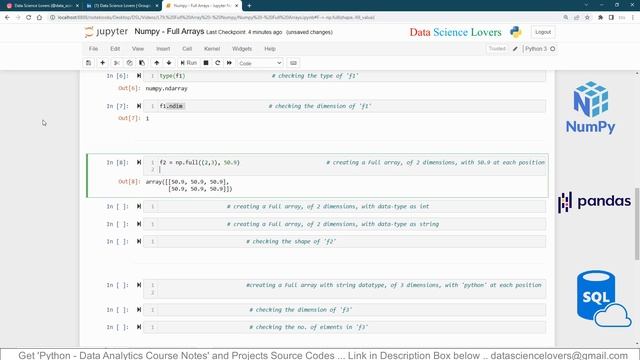This screenshot has height=360, width=640.
Task: Open the Edit menu
Action: (x=115, y=49)
